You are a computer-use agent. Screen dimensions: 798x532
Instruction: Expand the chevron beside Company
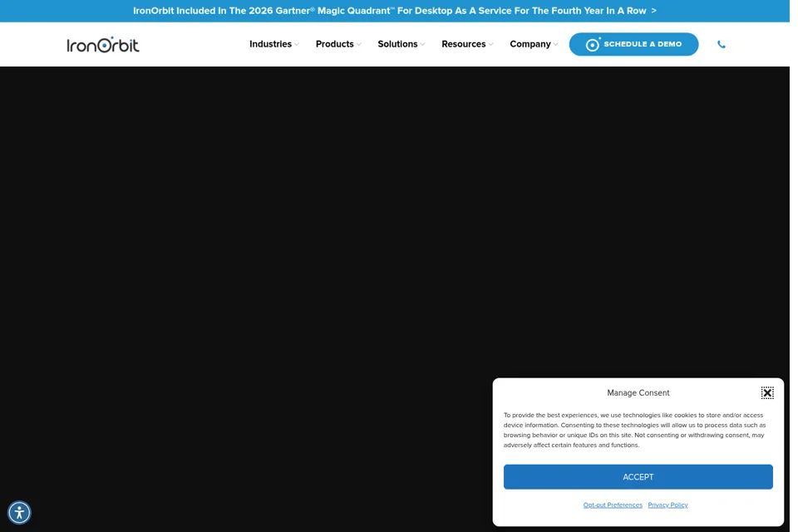point(555,45)
